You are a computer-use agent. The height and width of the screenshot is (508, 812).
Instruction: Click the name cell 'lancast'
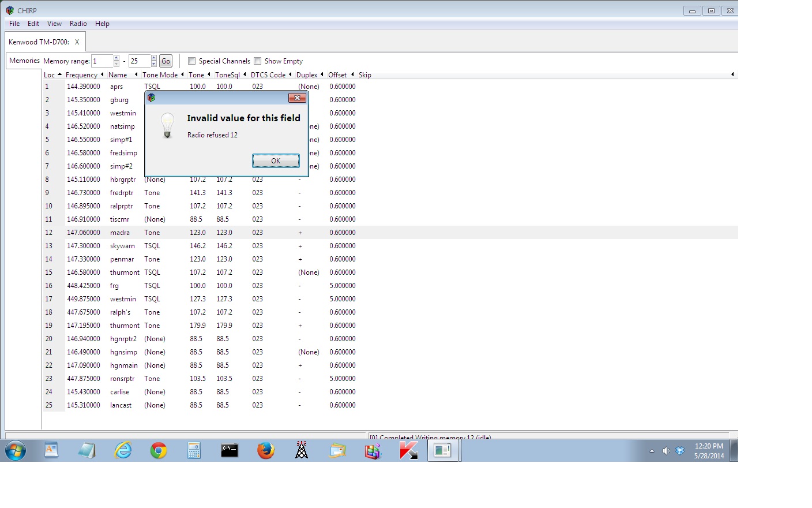121,405
